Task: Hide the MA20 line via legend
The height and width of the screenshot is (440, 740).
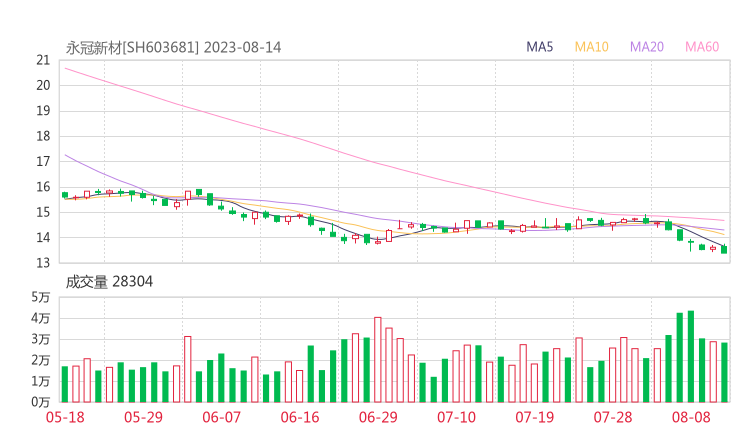Action: coord(647,47)
